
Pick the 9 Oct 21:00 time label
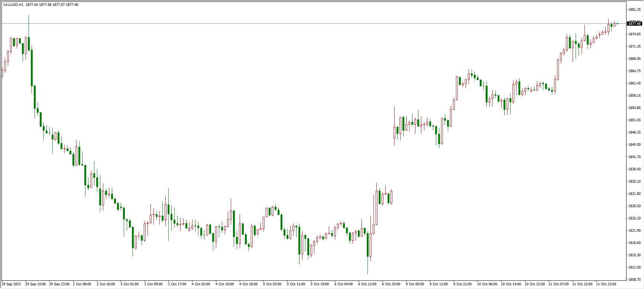[x=463, y=285]
